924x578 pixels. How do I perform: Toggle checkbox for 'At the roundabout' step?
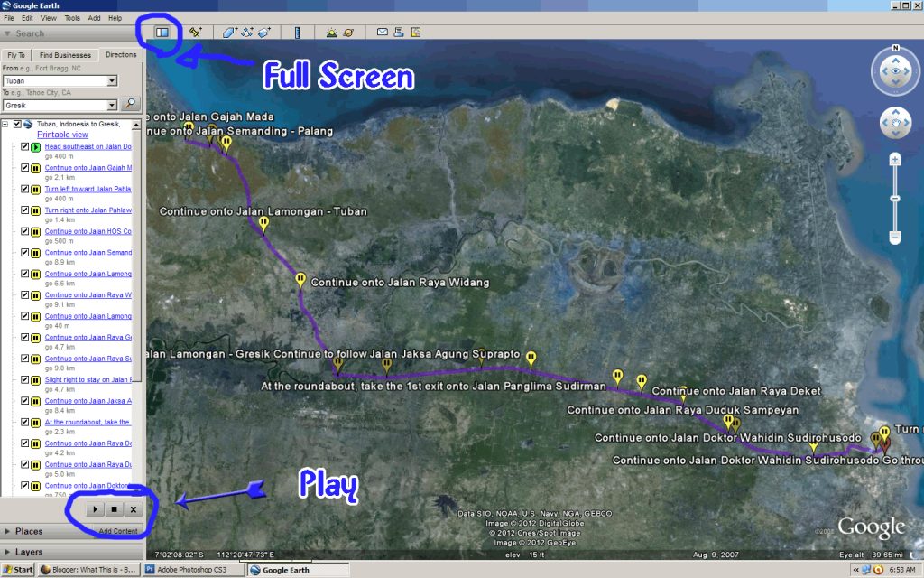[x=25, y=422]
